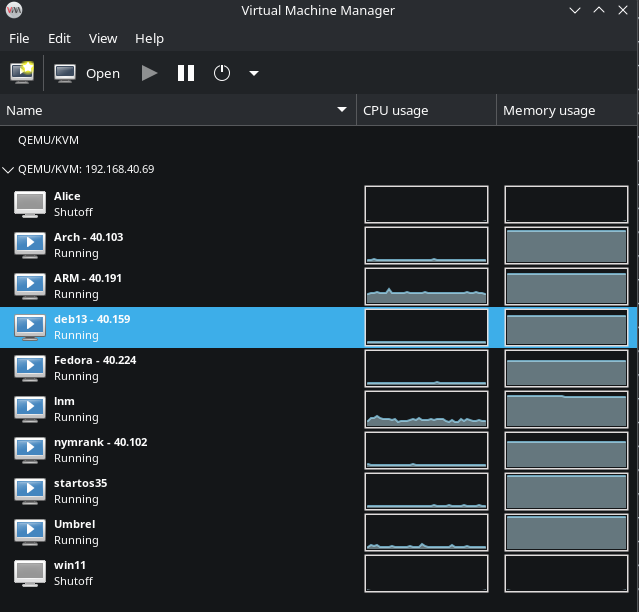Open the View menu
This screenshot has width=639, height=612.
pos(103,38)
